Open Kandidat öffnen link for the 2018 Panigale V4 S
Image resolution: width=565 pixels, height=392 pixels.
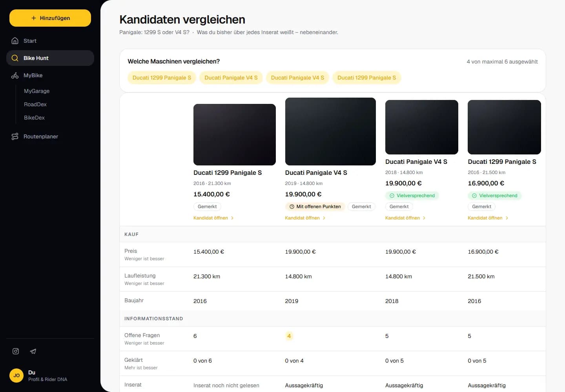click(405, 218)
